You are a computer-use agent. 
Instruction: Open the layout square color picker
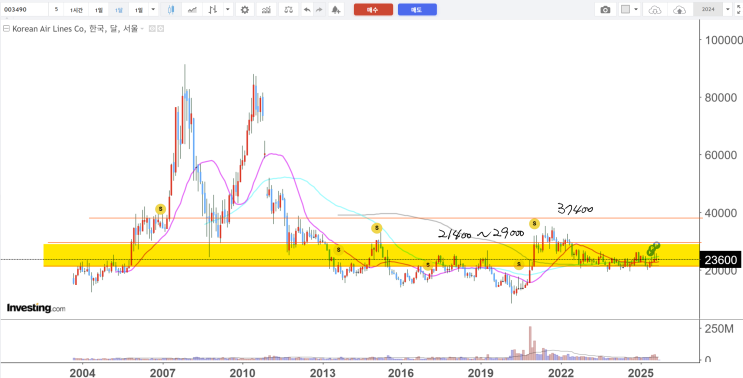click(x=626, y=9)
